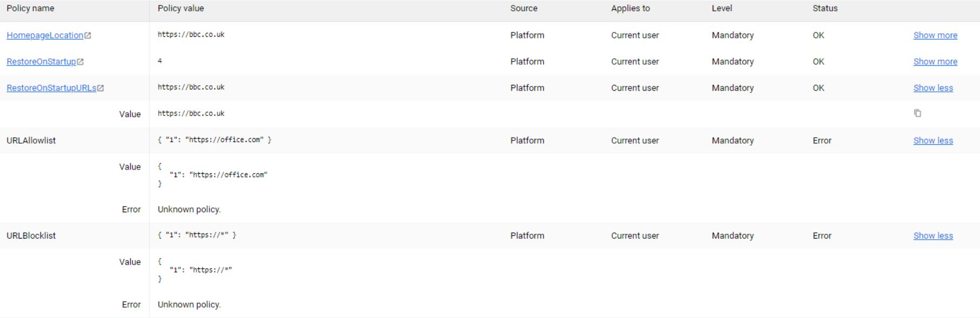Click HomepageLocation value https://bbc.co.uk

point(191,35)
